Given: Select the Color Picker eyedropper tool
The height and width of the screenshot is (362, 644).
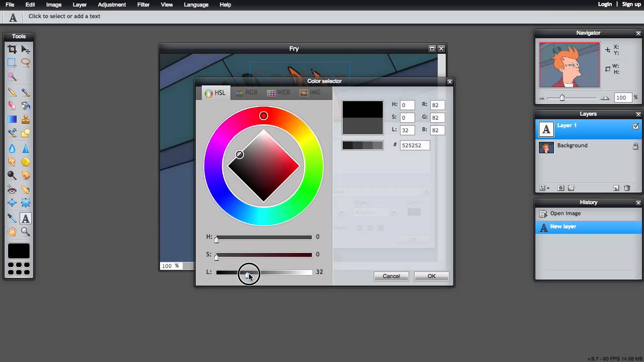Looking at the screenshot, I should pyautogui.click(x=12, y=218).
